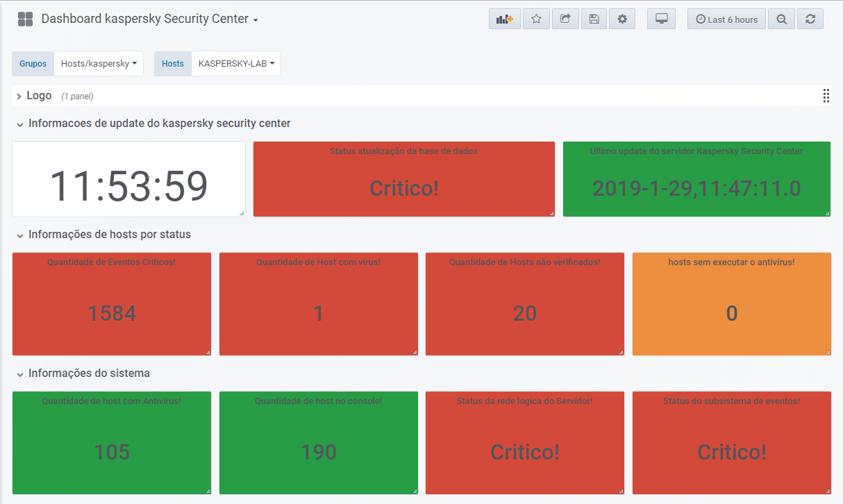Viewport: 843px width, 504px height.
Task: Click the 105 hosts with antivirus value
Action: pyautogui.click(x=112, y=452)
